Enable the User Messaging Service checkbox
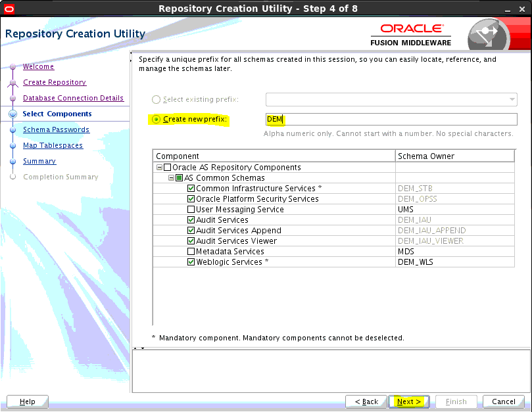532x412 pixels. click(x=191, y=209)
